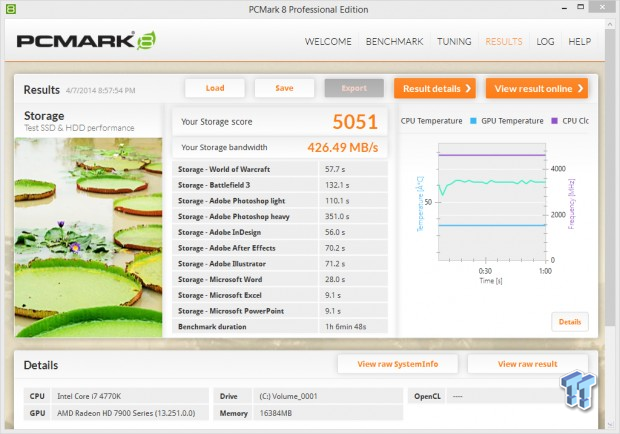
Task: Click the CPU Temperature legend label
Action: tap(431, 121)
